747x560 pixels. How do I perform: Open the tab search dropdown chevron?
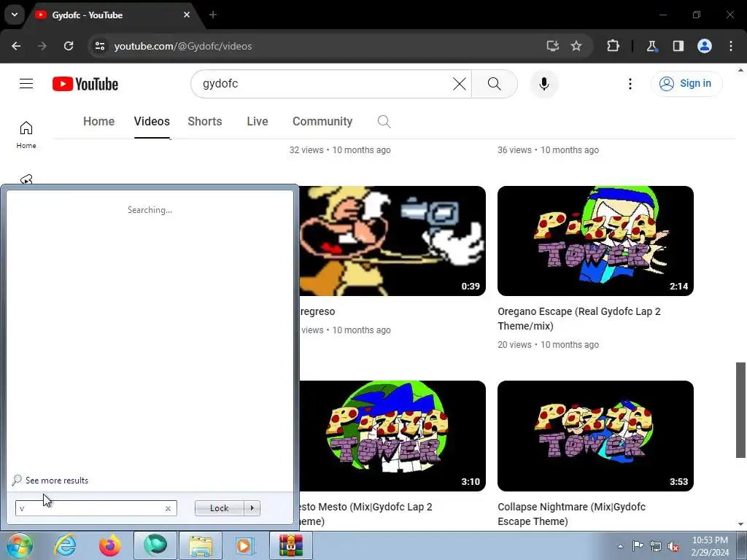click(15, 15)
